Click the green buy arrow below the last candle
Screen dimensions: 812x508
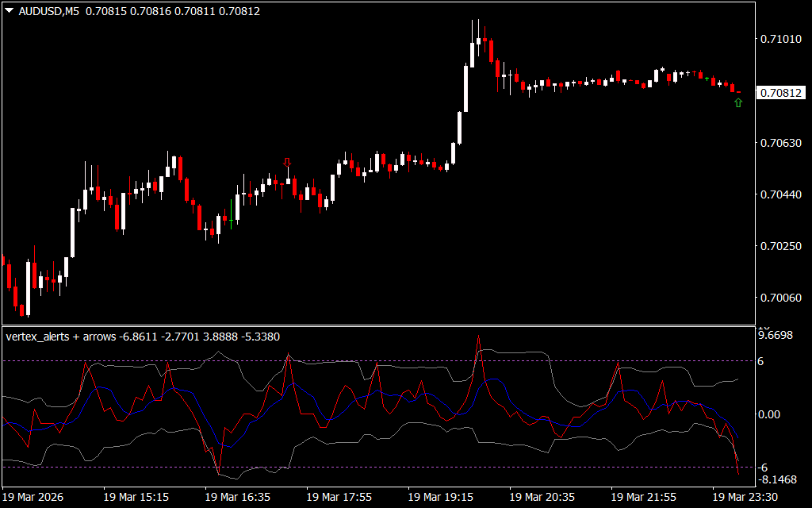pos(738,102)
